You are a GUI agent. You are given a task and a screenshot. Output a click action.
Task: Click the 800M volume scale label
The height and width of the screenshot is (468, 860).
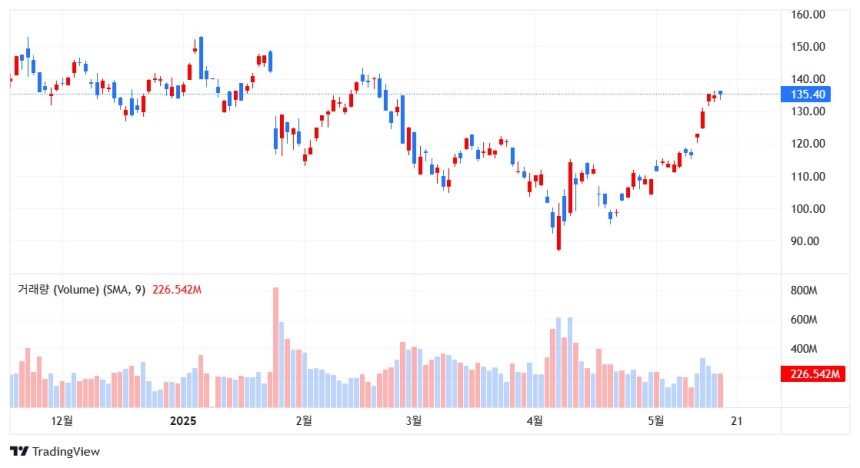(x=804, y=291)
